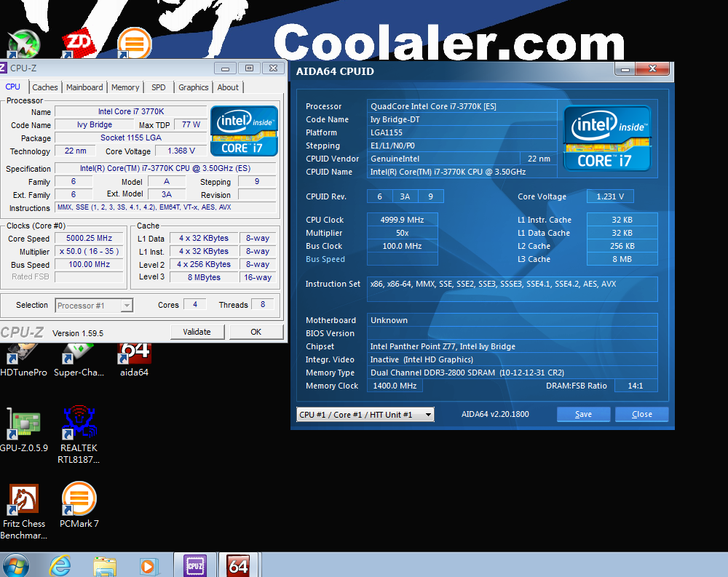The height and width of the screenshot is (577, 728).
Task: Click the orange round desktop icon above CPU-Z
Action: point(134,44)
